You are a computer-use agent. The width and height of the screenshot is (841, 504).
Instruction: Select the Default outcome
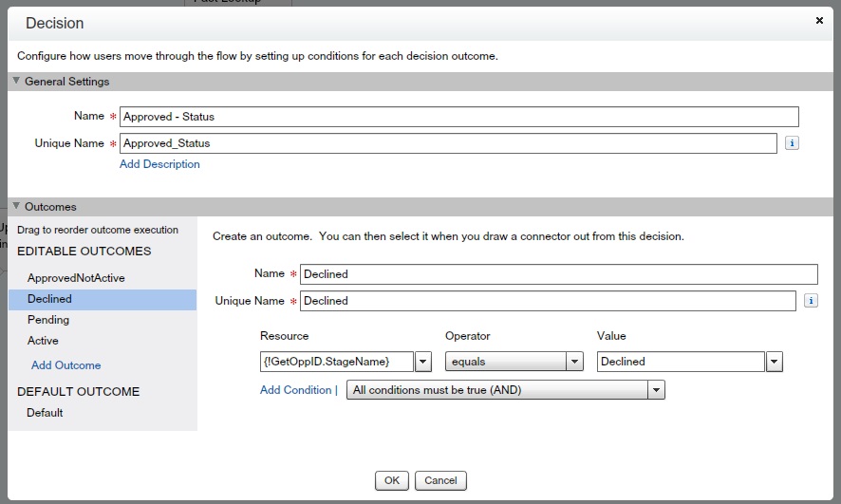45,413
